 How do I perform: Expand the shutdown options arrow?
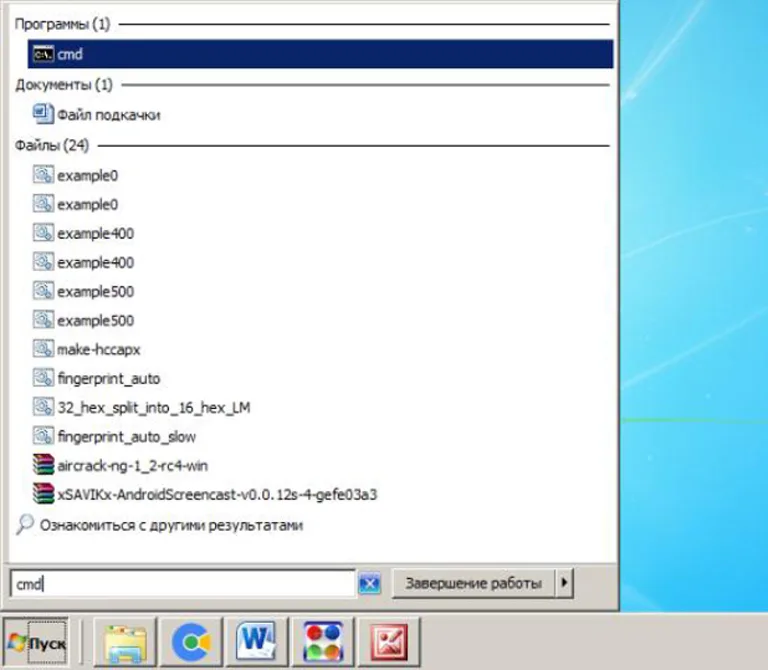click(x=564, y=583)
